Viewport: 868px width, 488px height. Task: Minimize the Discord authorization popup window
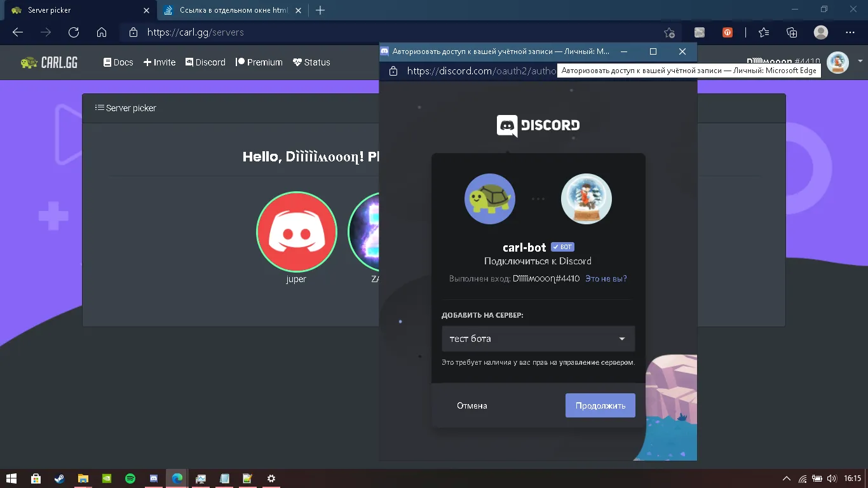624,51
